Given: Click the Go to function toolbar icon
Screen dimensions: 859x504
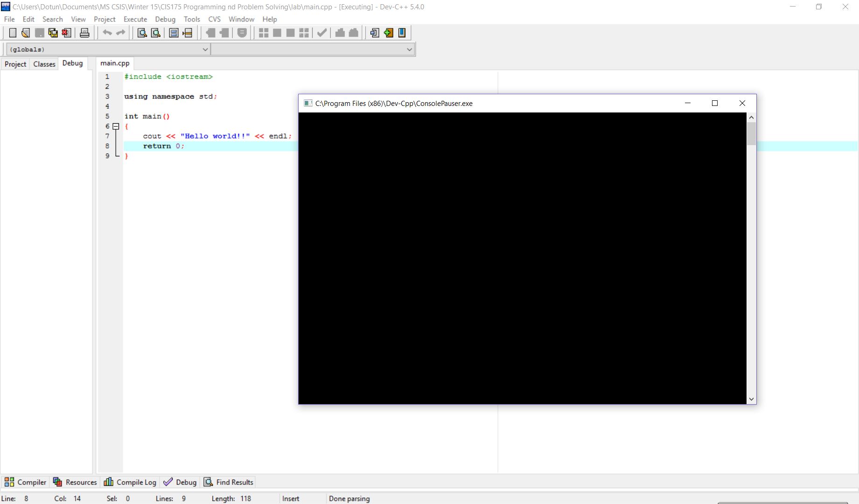Looking at the screenshot, I should point(174,33).
